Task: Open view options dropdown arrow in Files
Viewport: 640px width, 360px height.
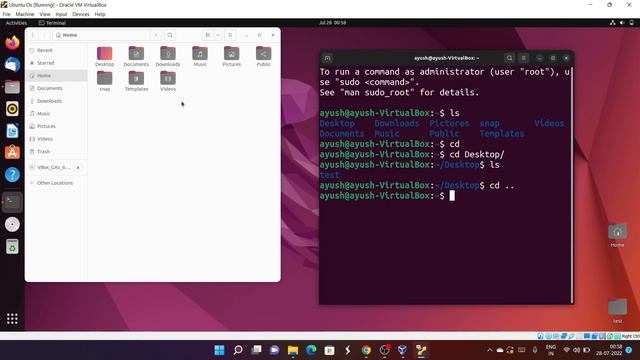Action: 218,35
